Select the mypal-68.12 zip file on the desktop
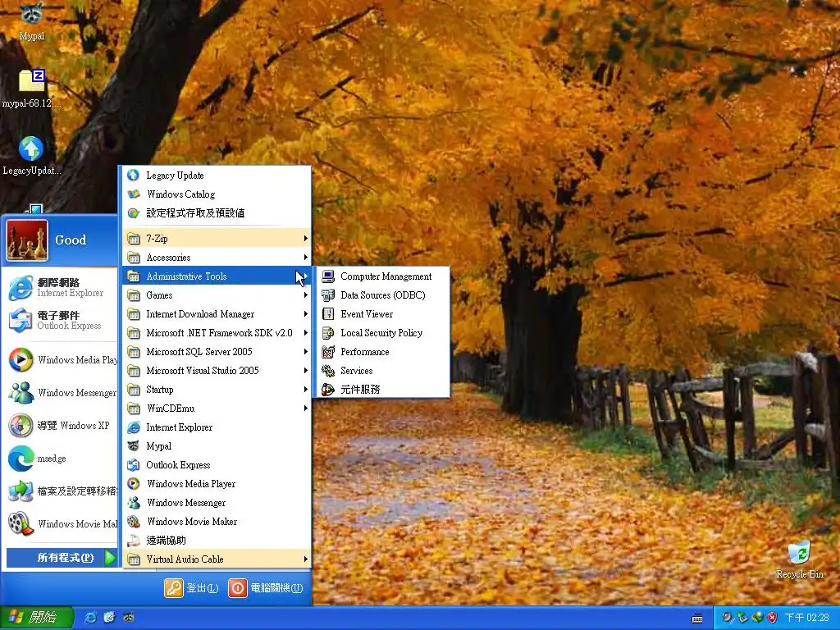This screenshot has height=630, width=840. click(32, 88)
